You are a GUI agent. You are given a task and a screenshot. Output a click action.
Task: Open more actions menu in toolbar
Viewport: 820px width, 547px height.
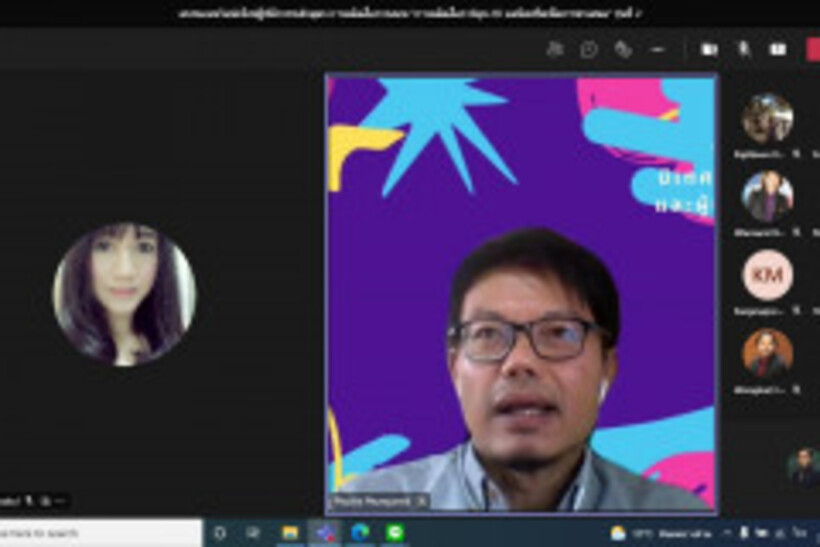click(x=657, y=49)
